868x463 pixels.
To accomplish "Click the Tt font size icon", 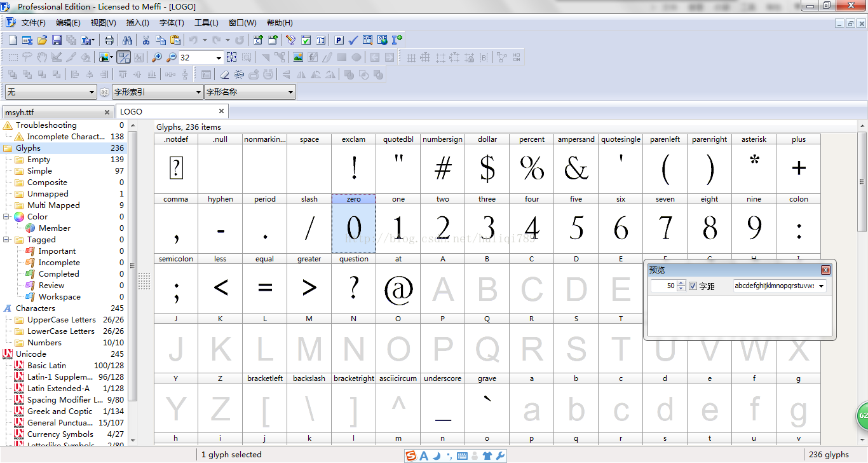I will tap(320, 40).
